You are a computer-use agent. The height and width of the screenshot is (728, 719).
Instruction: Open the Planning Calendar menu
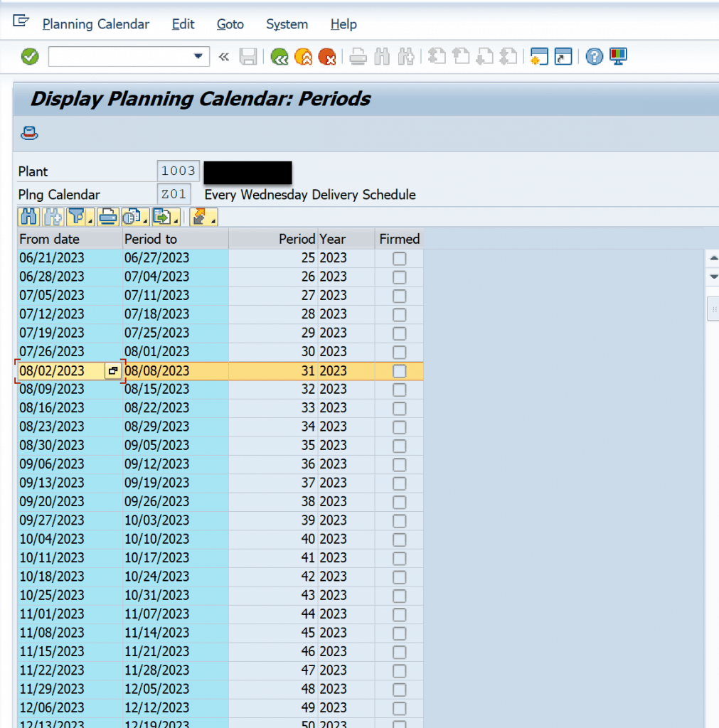(96, 24)
